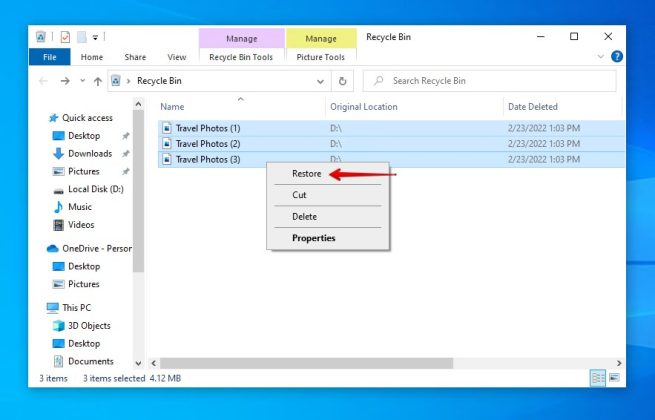Click the Refresh button beside address bar
Image resolution: width=655 pixels, height=420 pixels.
point(343,81)
